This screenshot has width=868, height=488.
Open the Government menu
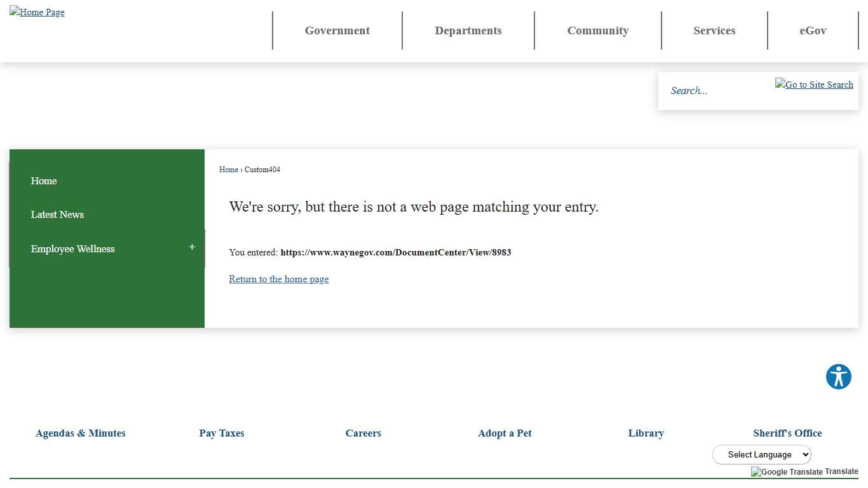point(337,30)
